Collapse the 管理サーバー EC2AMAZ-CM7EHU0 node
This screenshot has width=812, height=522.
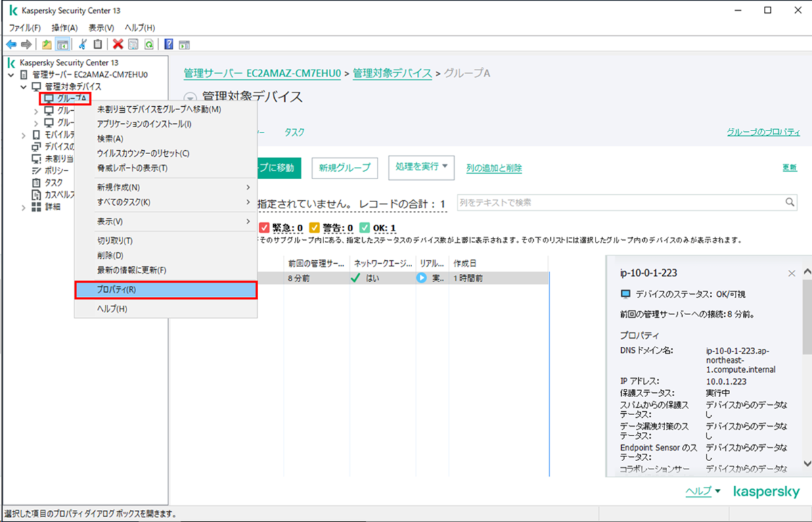point(12,74)
